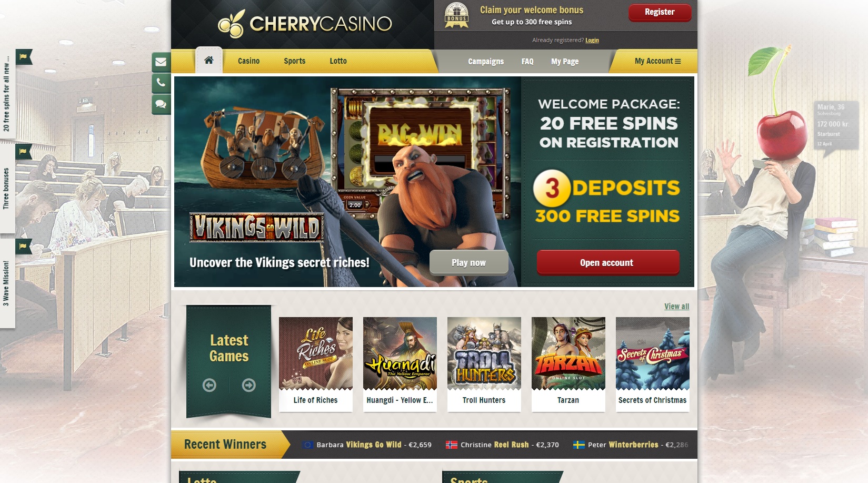Click previous arrow in Latest Games
The height and width of the screenshot is (483, 868).
(209, 385)
